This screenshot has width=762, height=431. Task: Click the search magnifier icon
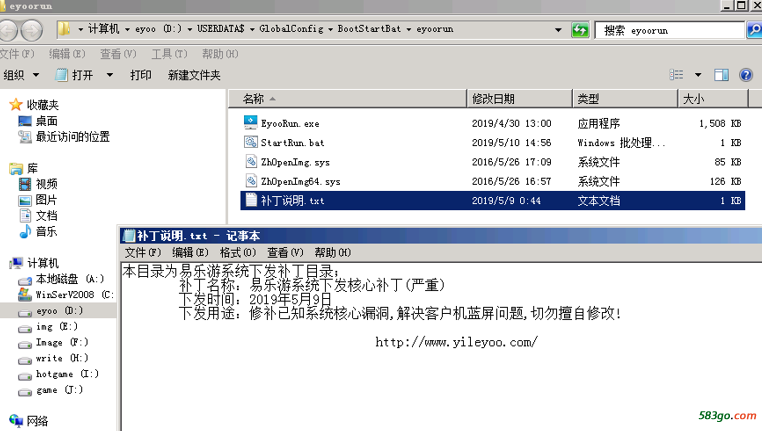coord(753,30)
